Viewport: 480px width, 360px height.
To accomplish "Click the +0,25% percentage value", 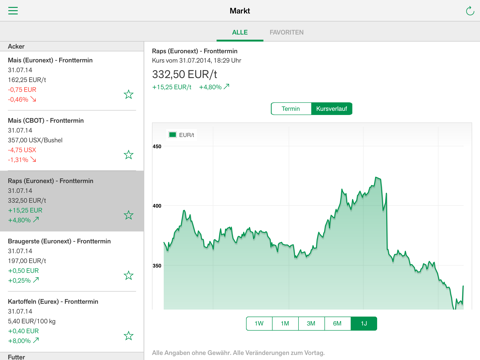I will pyautogui.click(x=19, y=280).
